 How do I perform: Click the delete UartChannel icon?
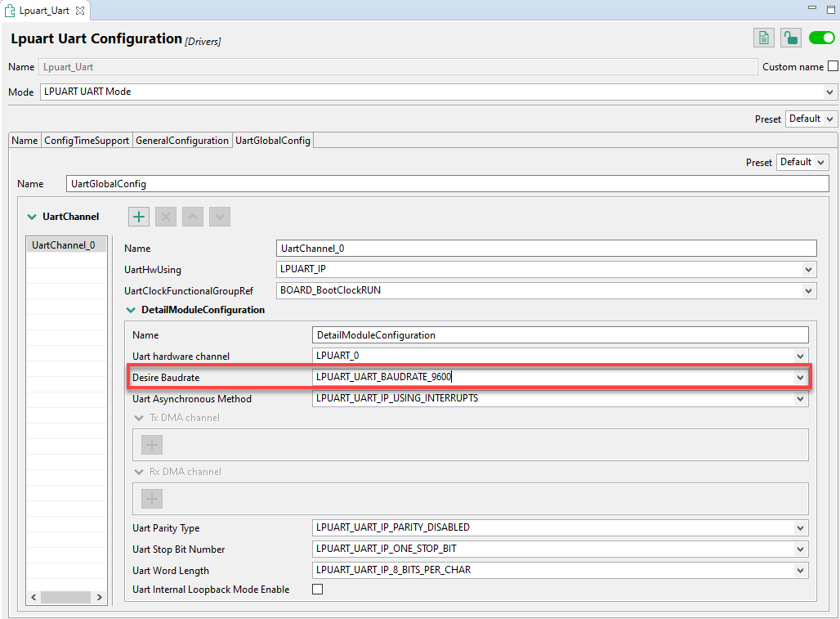[165, 216]
